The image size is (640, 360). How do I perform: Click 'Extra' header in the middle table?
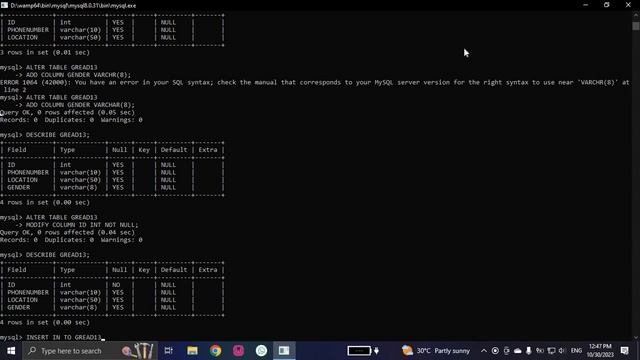pos(208,150)
